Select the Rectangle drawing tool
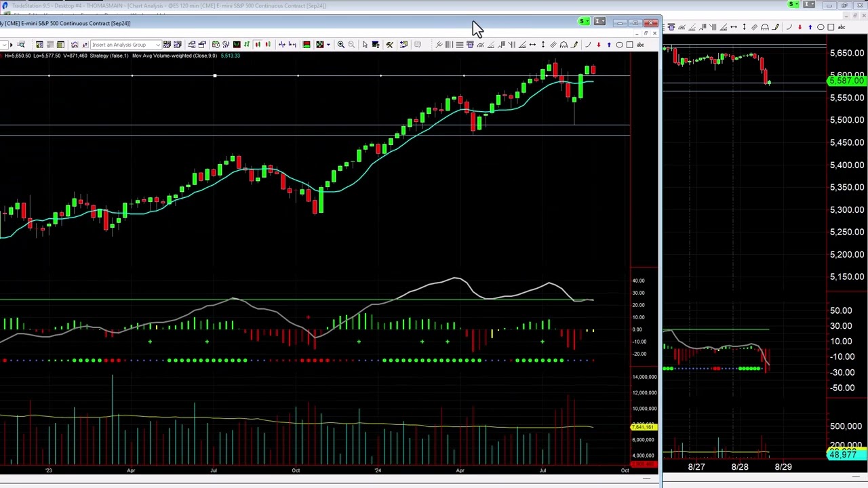This screenshot has height=488, width=868. [x=629, y=44]
